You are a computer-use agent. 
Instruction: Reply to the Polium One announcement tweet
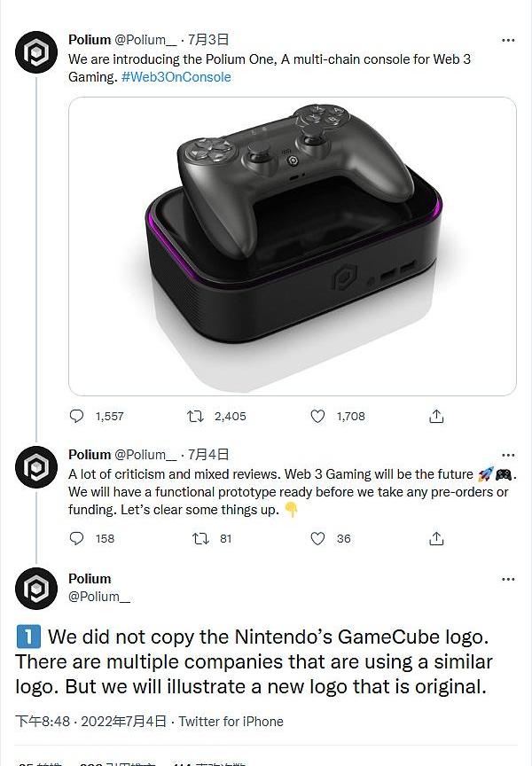(x=77, y=416)
